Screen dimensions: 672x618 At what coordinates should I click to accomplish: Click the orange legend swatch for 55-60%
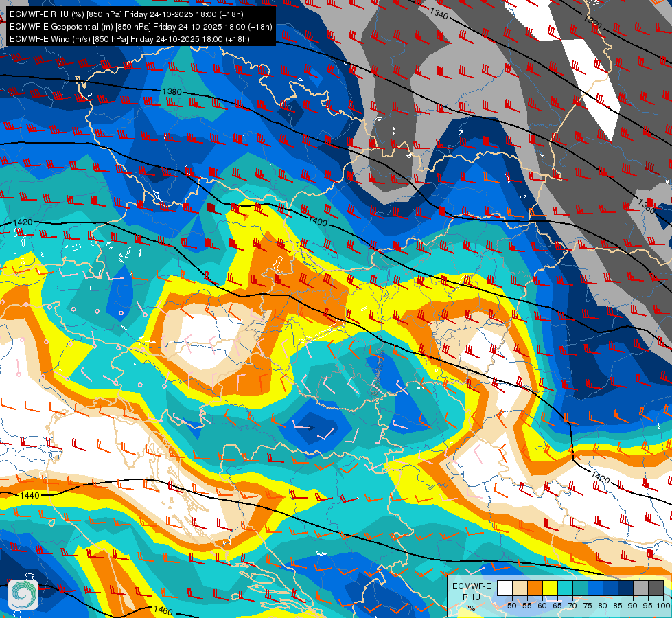535,588
